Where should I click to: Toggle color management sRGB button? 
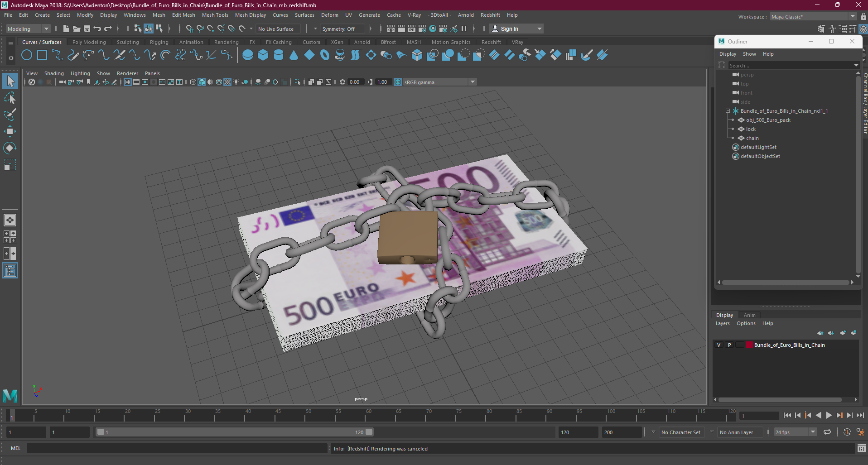pyautogui.click(x=398, y=82)
